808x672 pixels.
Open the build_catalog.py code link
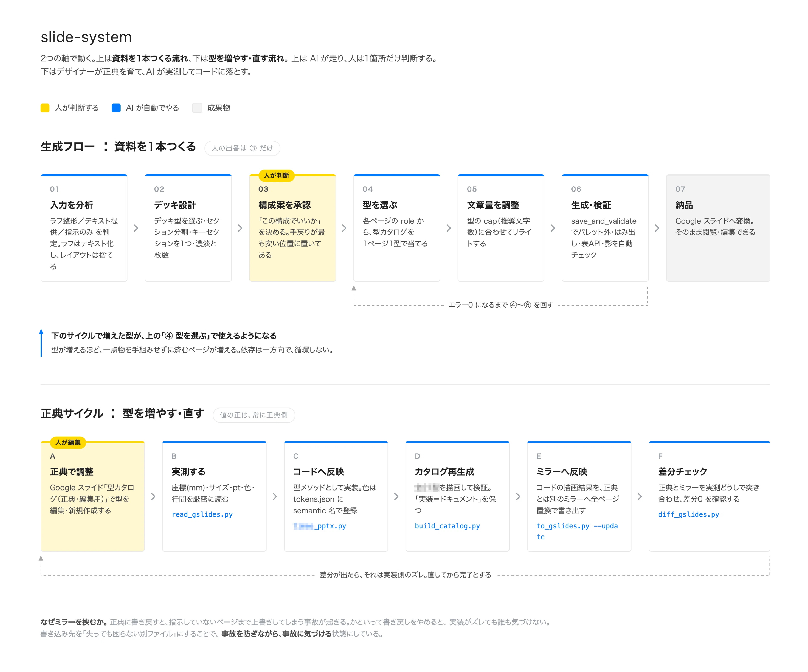click(447, 526)
